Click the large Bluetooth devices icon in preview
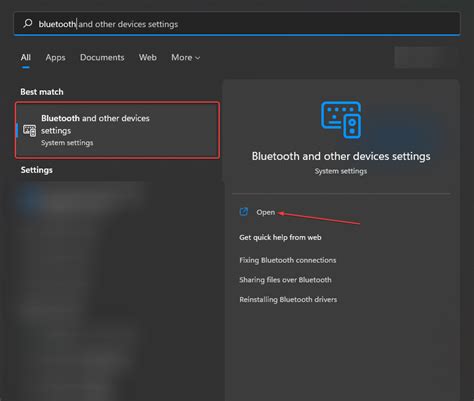This screenshot has width=474, height=401. pyautogui.click(x=341, y=120)
